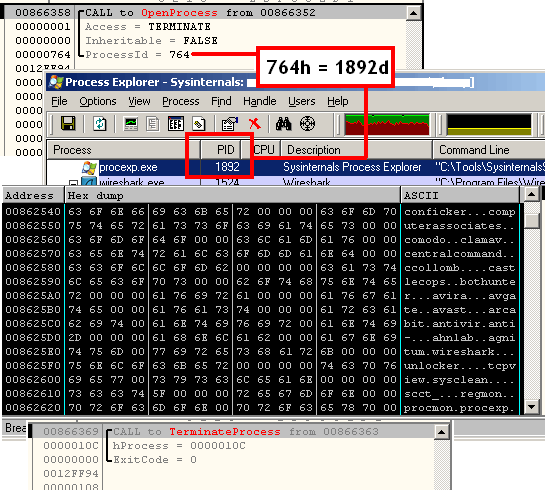Click the 'Inheritable = FALSE' argument line
The width and height of the screenshot is (545, 490).
(151, 41)
